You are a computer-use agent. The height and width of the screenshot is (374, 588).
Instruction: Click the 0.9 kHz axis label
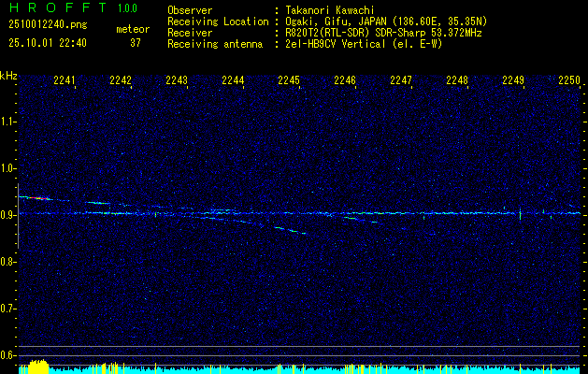(x=7, y=215)
